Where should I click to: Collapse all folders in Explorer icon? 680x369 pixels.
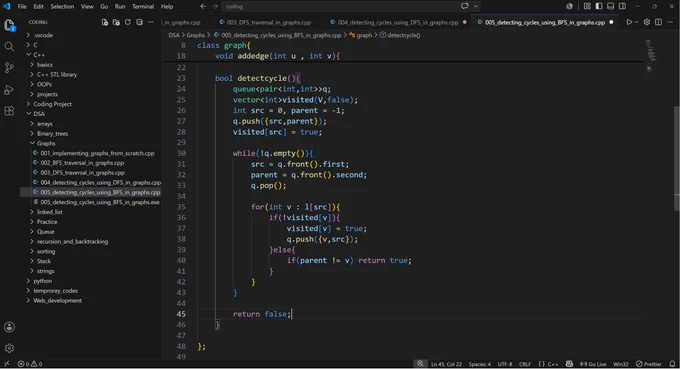[x=139, y=22]
